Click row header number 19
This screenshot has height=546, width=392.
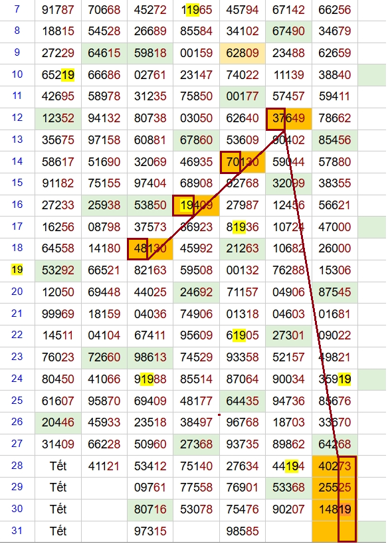(x=17, y=270)
